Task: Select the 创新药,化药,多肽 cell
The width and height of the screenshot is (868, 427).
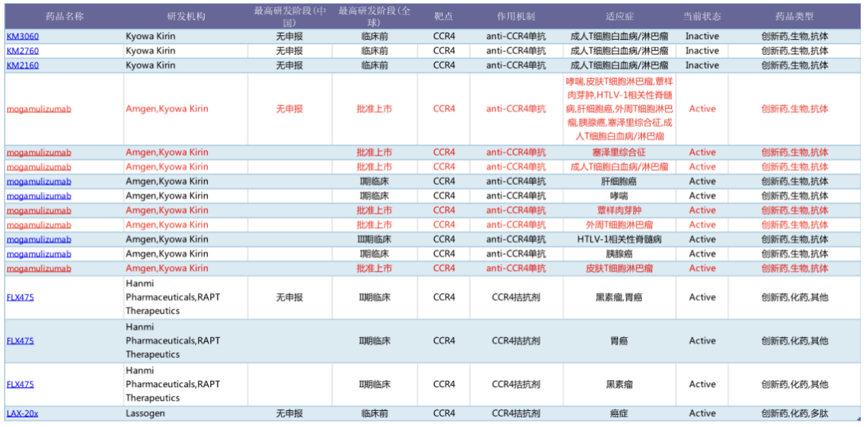Action: 795,413
